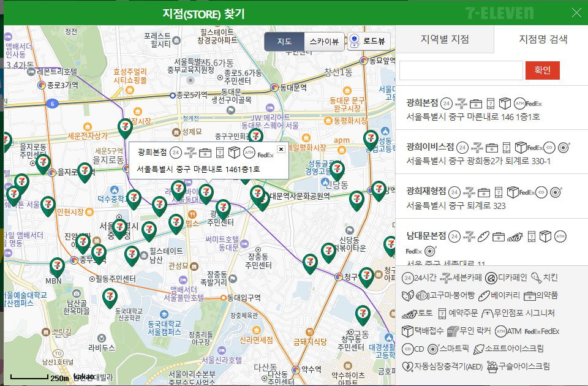Click CD icon in 광희재형점 row
Viewport: 588px width, 386px height.
541,192
